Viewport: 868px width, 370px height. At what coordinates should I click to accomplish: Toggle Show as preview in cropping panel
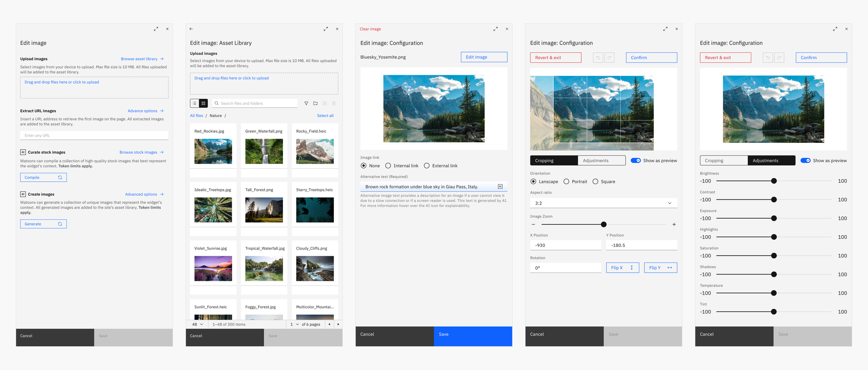click(636, 161)
